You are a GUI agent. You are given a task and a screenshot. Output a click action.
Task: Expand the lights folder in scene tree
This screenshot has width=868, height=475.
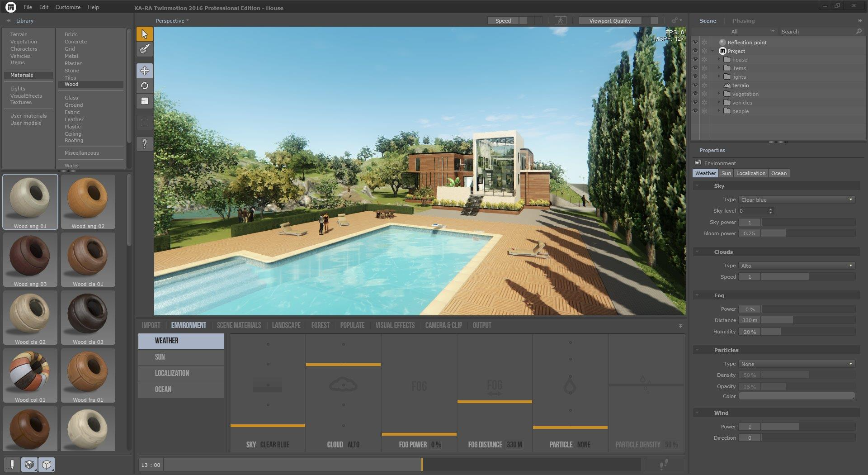click(x=719, y=77)
